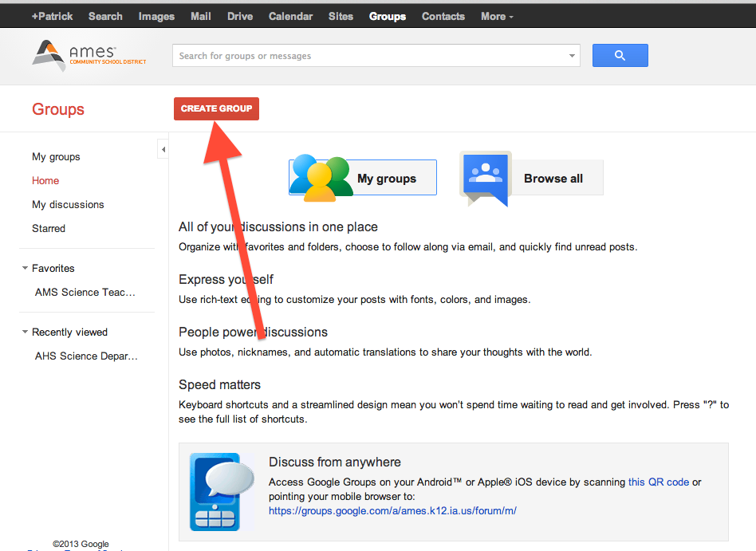
Task: Collapse the Favorites section
Action: click(x=25, y=268)
